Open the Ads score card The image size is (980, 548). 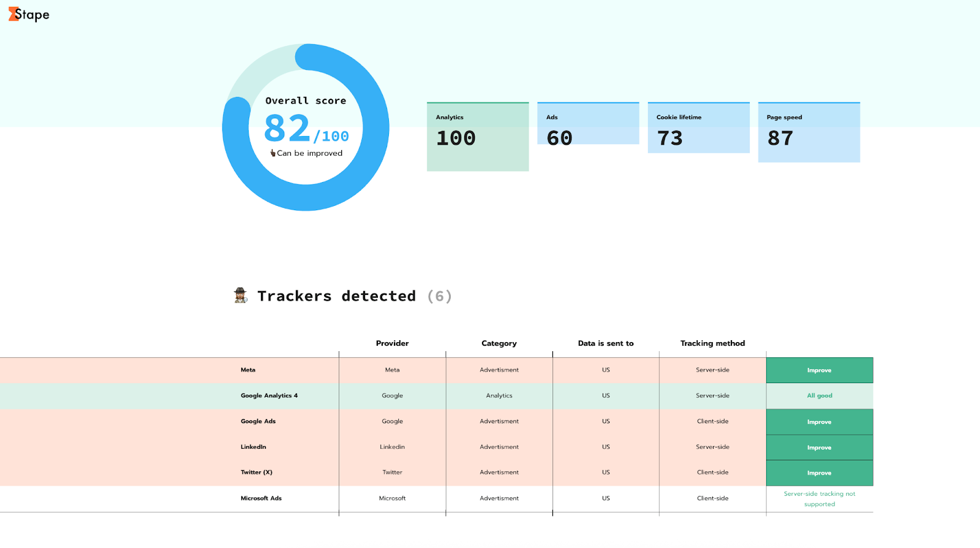click(588, 123)
